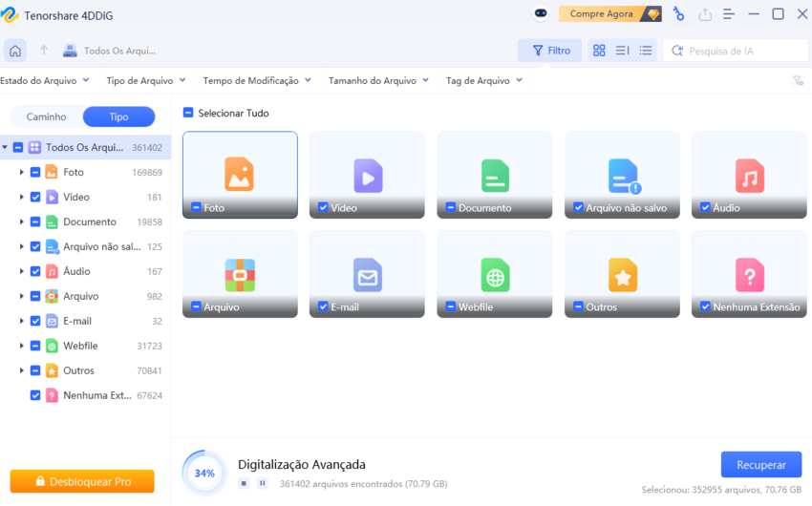Screen dimensions: 812x506
Task: Uncheck the E-mail checkbox in the tree
Action: (35, 321)
